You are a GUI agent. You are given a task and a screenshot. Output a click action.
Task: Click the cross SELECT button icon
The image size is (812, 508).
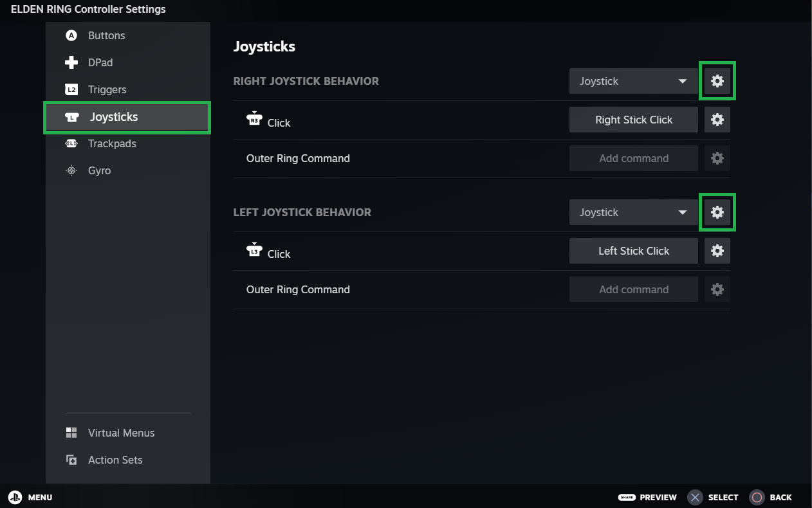click(x=695, y=497)
